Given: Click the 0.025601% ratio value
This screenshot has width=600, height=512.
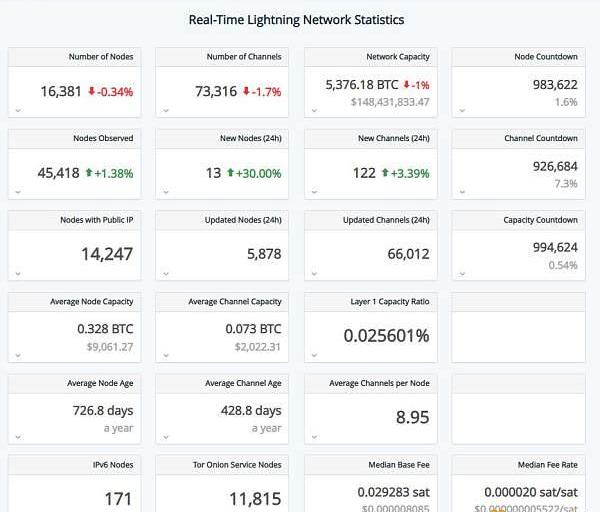Looking at the screenshot, I should [x=386, y=336].
